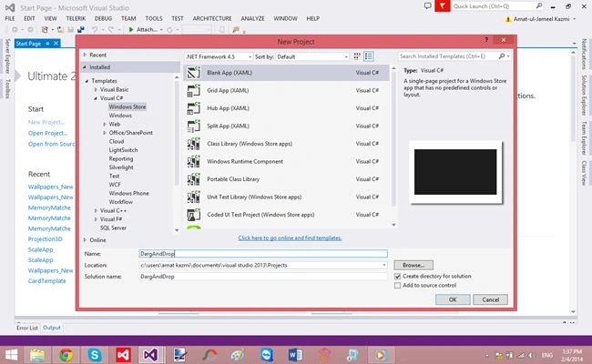
Task: Open the ARCHITECTURE menu
Action: click(x=212, y=18)
